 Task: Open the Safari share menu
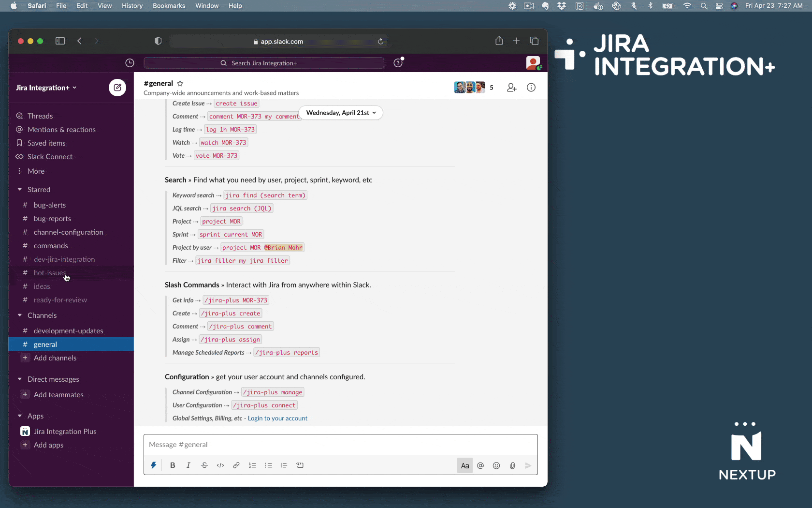(x=499, y=41)
